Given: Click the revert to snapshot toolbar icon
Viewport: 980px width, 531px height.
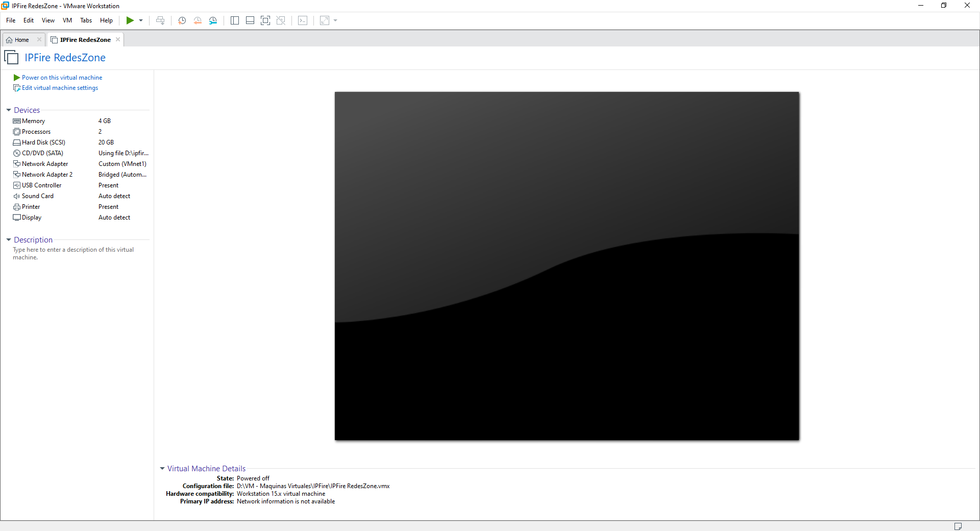Looking at the screenshot, I should (198, 20).
